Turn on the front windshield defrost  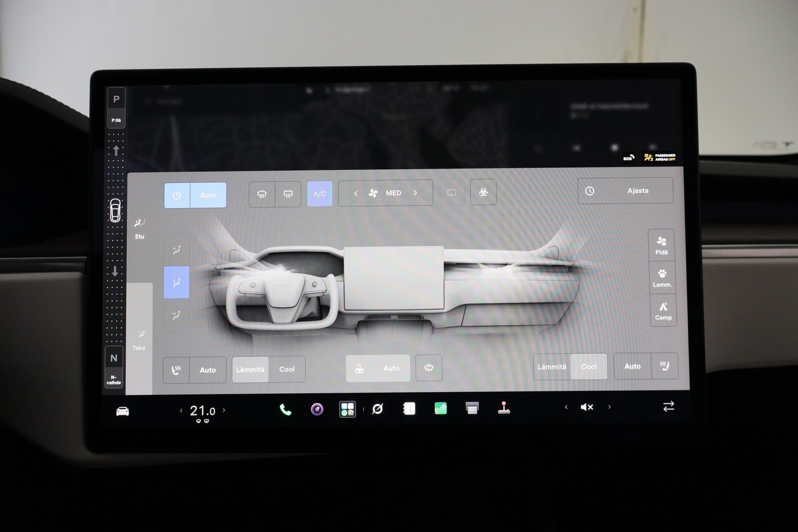point(262,194)
